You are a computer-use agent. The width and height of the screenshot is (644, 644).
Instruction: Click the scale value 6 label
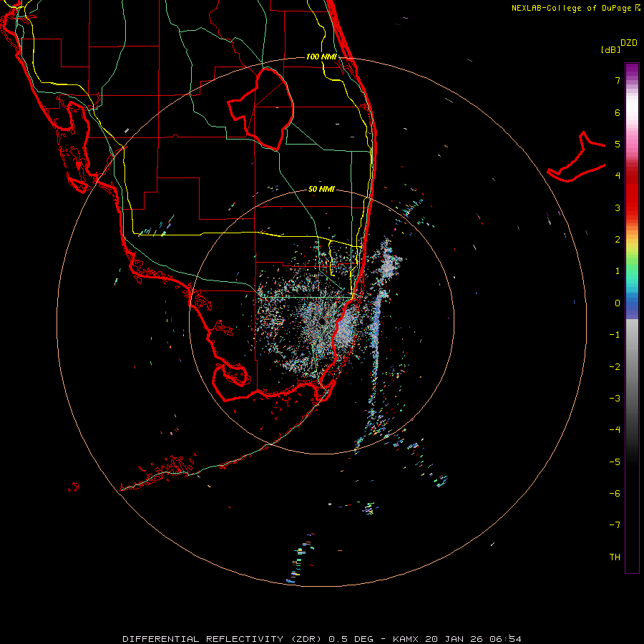coord(618,112)
